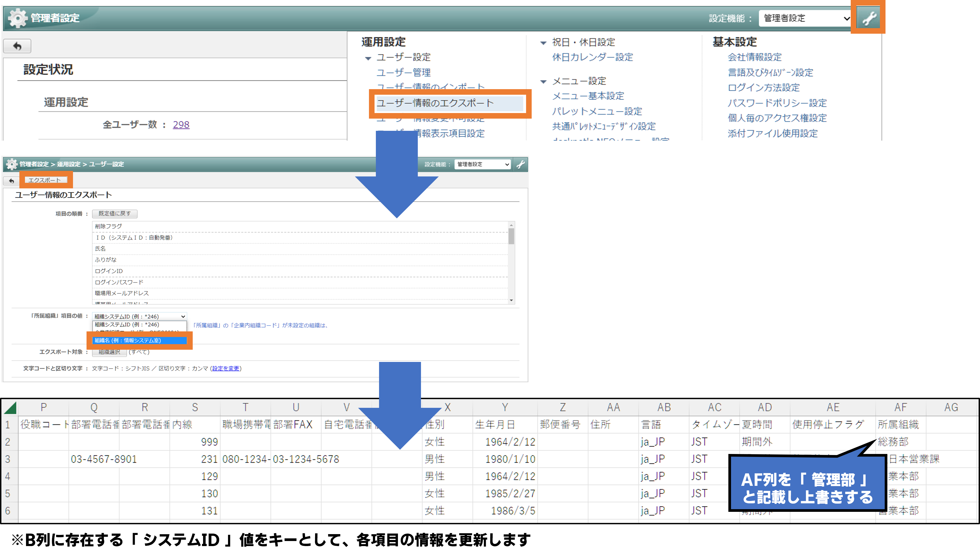Choose 組織名 (例：情報システム室) option
Viewport: 980px width, 558px height.
click(140, 340)
